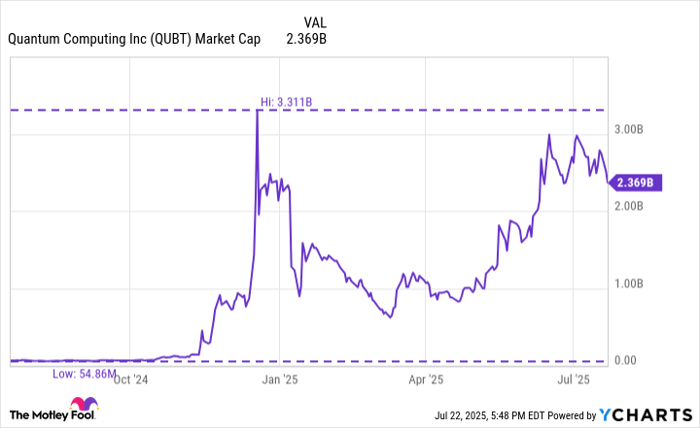Click the 0.00 y-axis label
700x428 pixels.
(x=627, y=361)
